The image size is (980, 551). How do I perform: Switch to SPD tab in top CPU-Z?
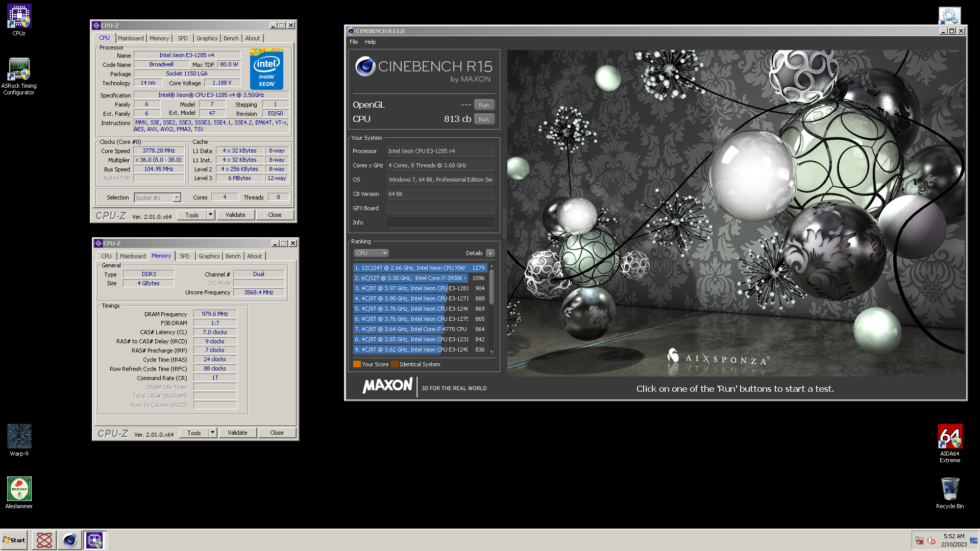tap(182, 38)
